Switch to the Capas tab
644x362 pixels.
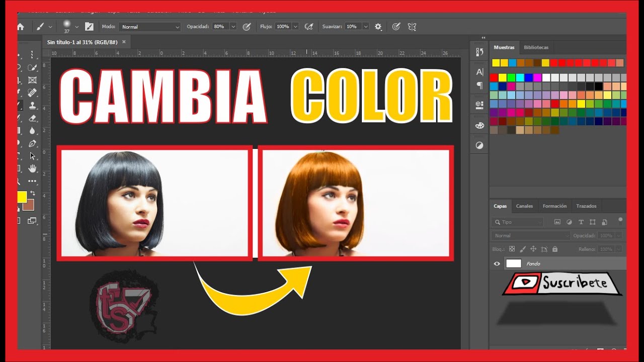coord(500,206)
